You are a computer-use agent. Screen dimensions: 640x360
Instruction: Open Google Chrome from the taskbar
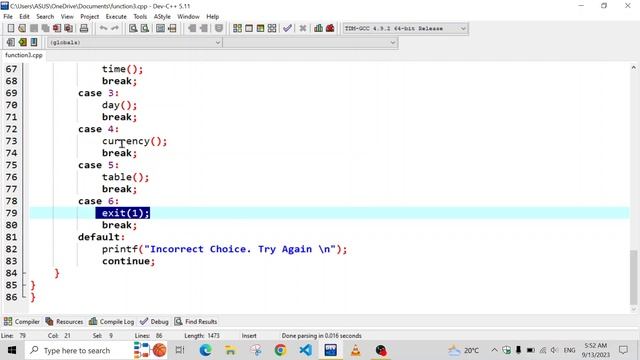(x=280, y=350)
